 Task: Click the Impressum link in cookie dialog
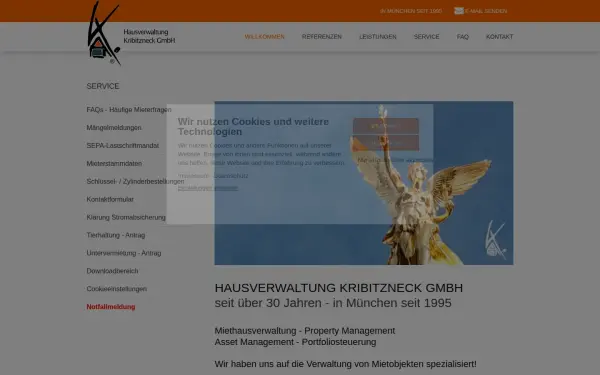(193, 176)
